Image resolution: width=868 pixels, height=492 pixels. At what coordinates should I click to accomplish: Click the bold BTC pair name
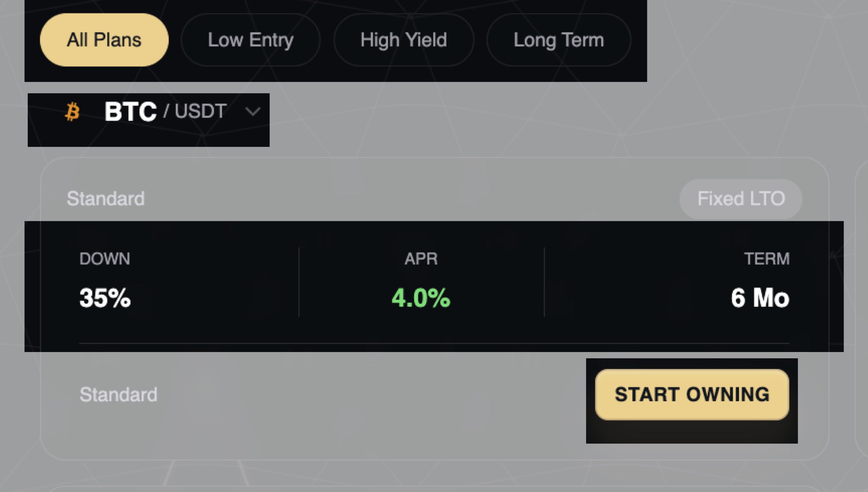click(x=130, y=111)
